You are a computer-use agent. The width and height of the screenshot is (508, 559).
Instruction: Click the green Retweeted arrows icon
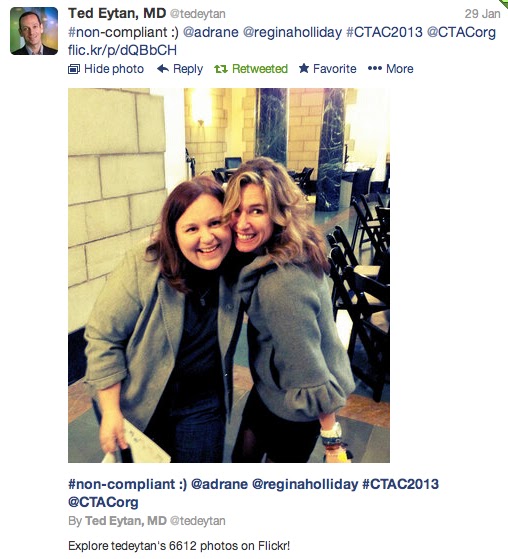221,69
